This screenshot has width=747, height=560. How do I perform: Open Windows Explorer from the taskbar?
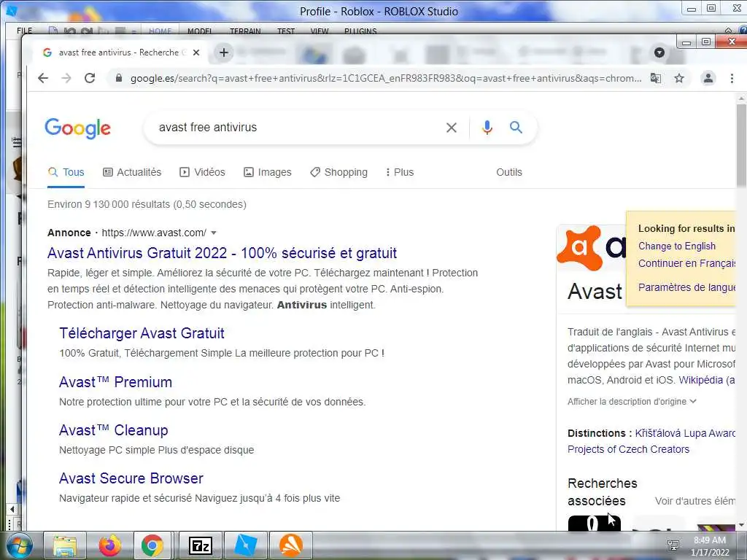coord(65,545)
